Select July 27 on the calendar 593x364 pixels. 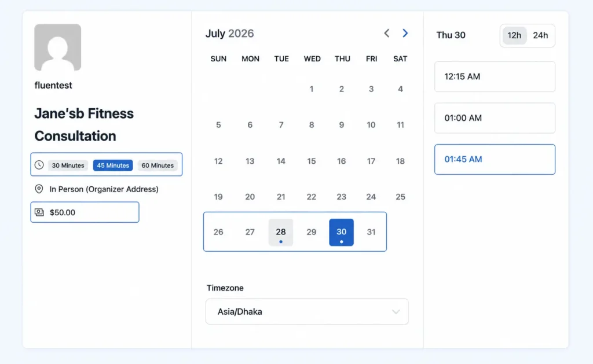[x=250, y=232]
